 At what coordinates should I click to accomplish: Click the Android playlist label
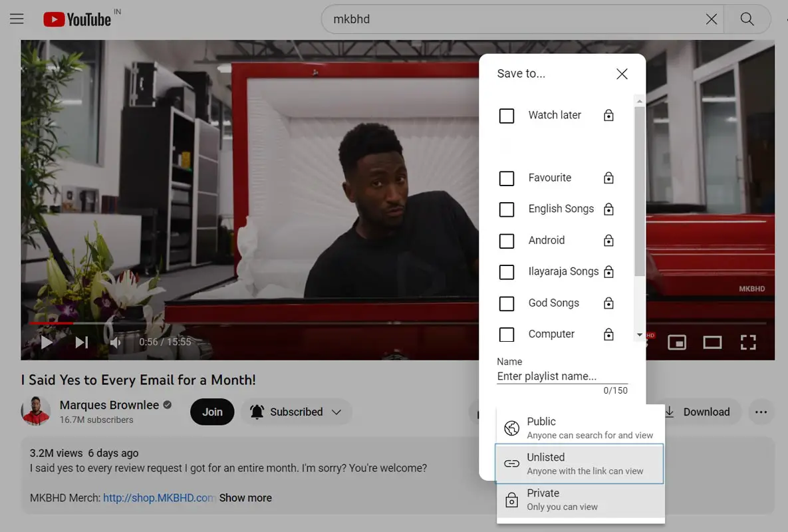pyautogui.click(x=546, y=240)
